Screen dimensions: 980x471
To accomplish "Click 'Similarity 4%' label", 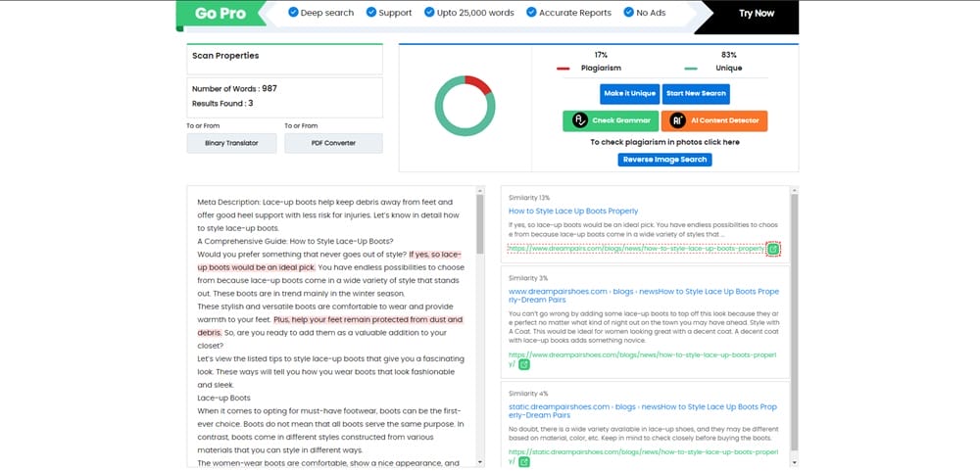I will (x=528, y=394).
